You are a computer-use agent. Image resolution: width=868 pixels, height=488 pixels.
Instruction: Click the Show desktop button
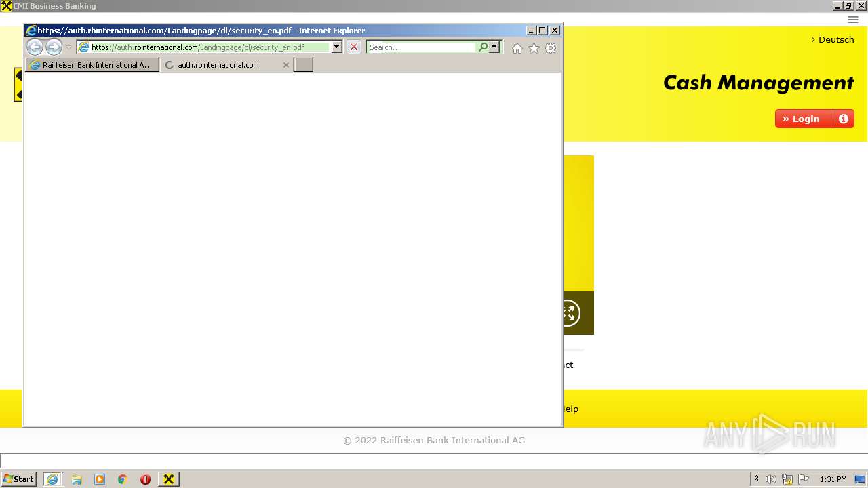tap(861, 479)
